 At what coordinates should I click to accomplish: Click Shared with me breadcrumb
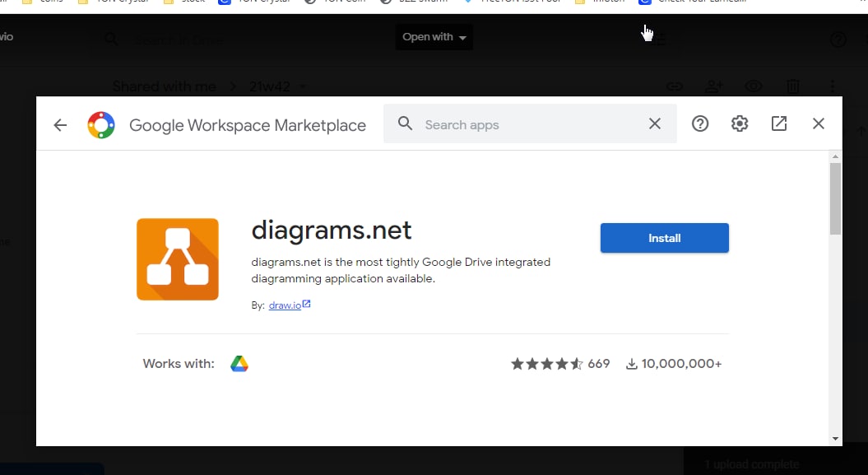pos(164,86)
